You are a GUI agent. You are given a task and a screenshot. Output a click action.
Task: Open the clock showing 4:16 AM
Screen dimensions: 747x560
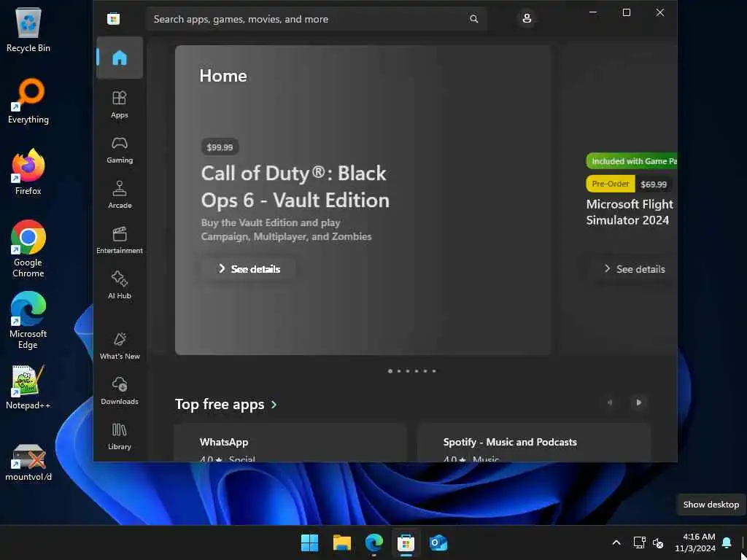point(695,542)
